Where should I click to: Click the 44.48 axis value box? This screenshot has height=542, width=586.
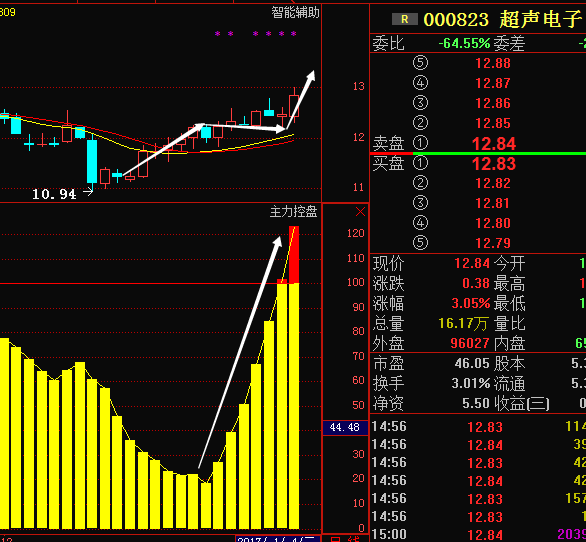click(345, 427)
